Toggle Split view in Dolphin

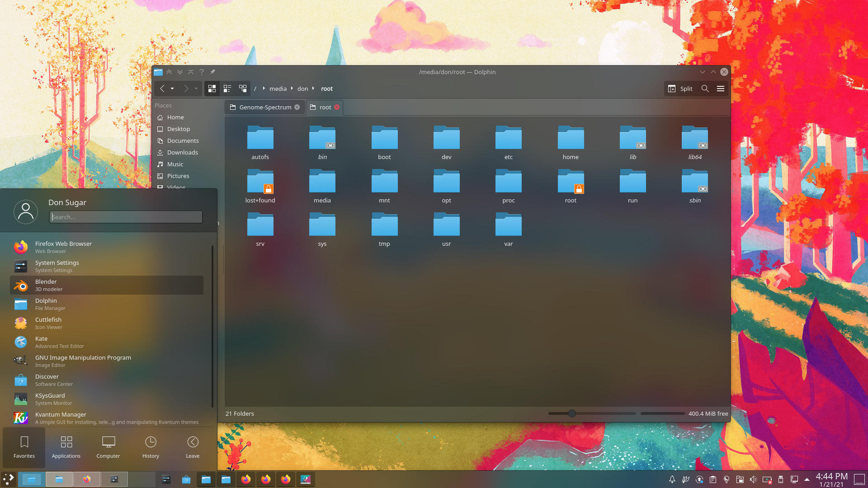click(680, 89)
